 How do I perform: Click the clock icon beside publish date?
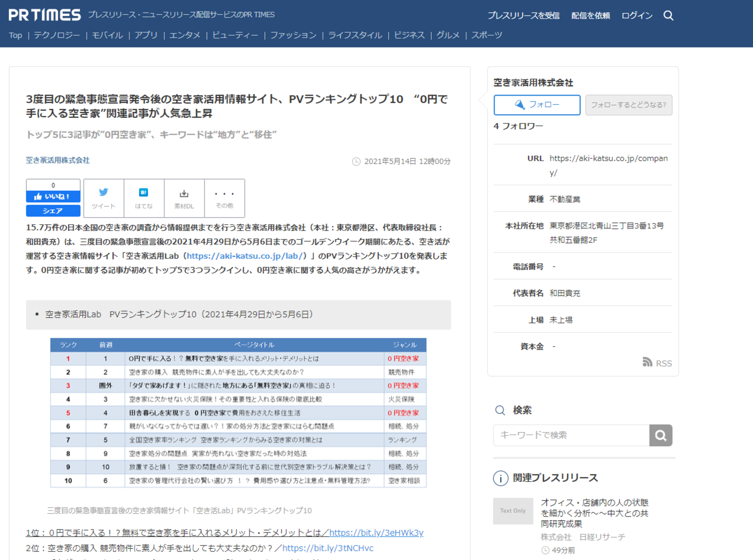[x=356, y=162]
